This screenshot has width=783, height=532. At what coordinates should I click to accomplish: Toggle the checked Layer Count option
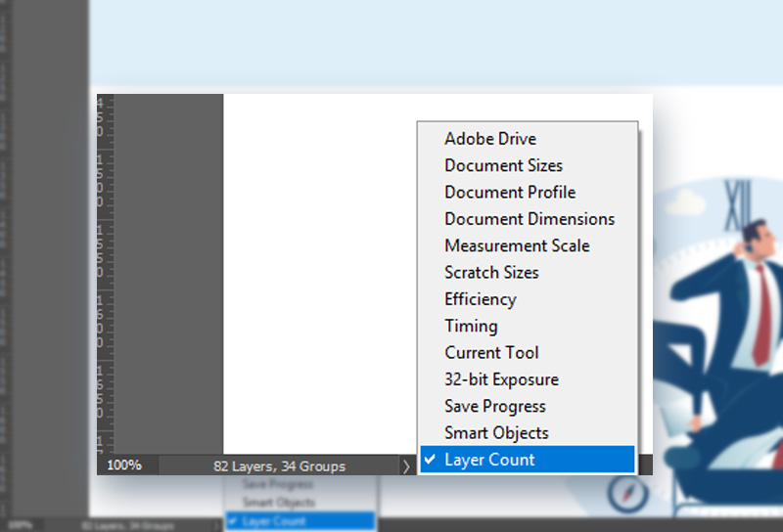(x=489, y=460)
